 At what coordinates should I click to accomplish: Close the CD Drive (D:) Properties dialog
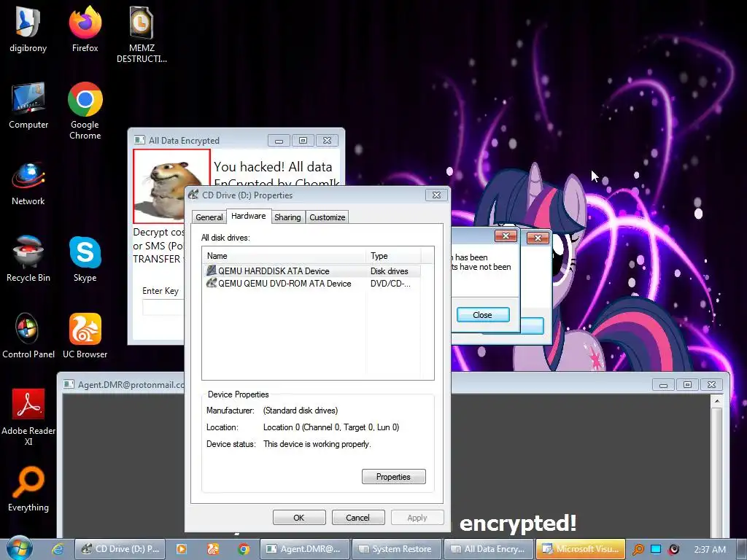(436, 195)
